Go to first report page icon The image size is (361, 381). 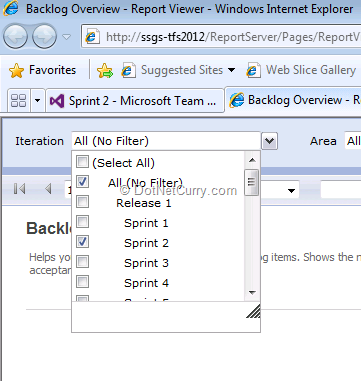pos(19,189)
